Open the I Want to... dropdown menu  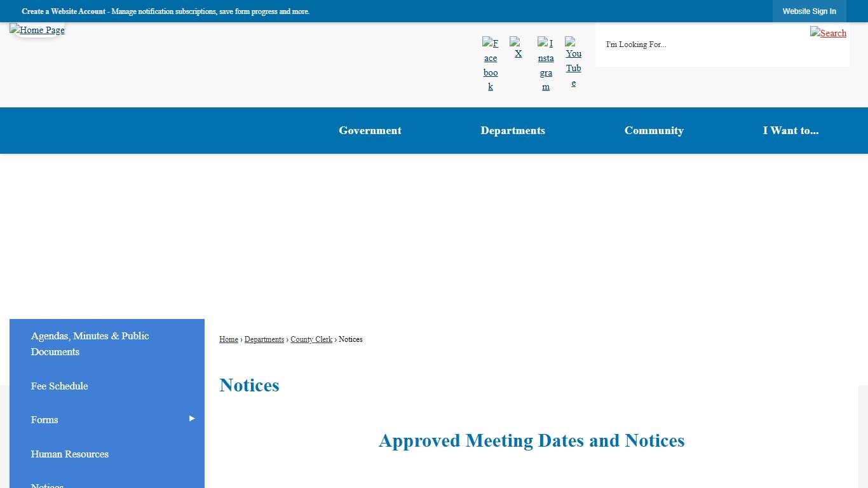coord(791,130)
